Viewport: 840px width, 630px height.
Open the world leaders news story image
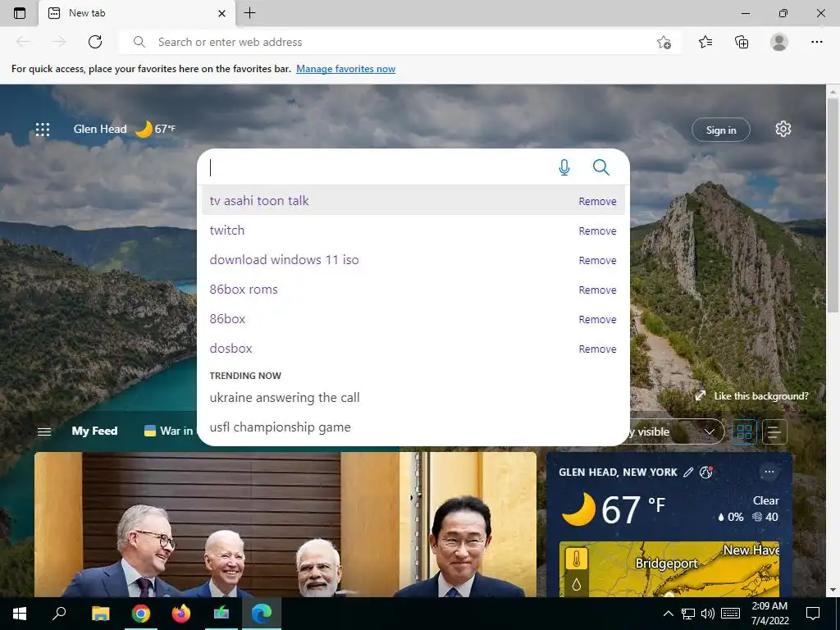pyautogui.click(x=285, y=524)
